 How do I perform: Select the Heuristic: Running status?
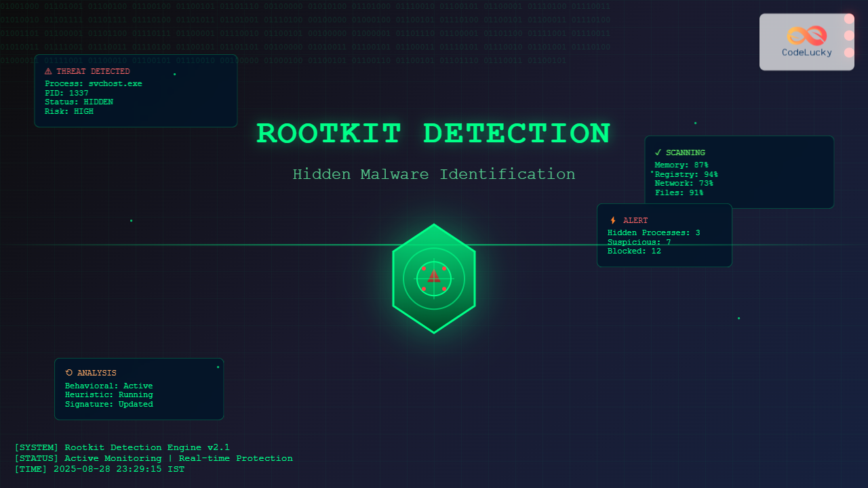[108, 394]
